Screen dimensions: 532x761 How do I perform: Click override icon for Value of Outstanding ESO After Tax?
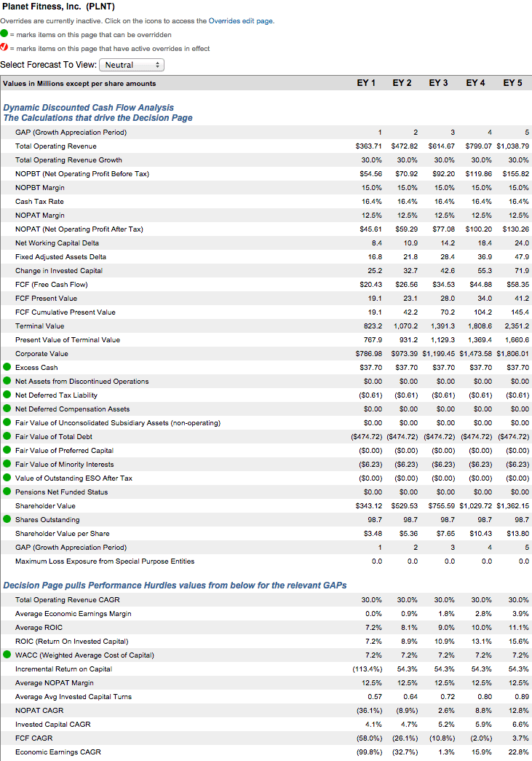click(7, 478)
